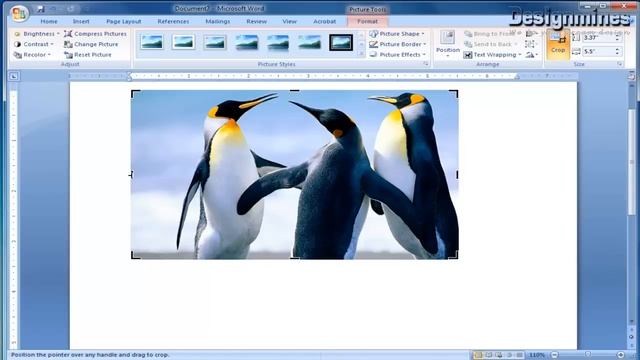Switch to the Acrobat tab

[x=324, y=21]
